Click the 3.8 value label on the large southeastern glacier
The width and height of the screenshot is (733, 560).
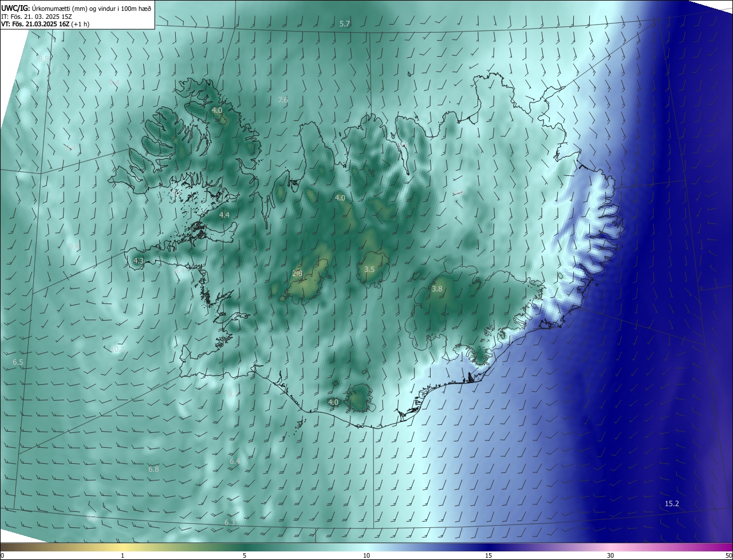coord(437,289)
